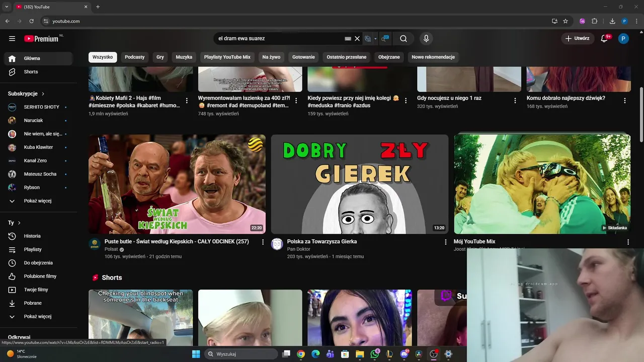
Task: Start voice search with the microphone icon
Action: point(426,38)
